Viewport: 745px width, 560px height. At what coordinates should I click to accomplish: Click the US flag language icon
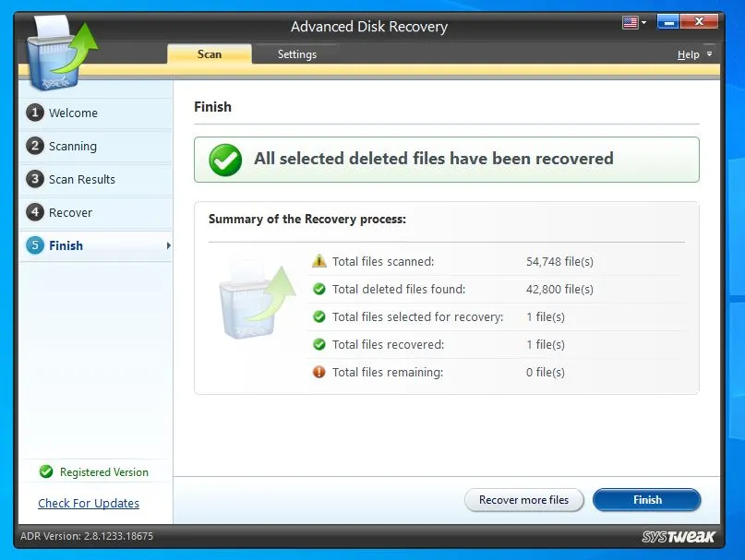(631, 22)
